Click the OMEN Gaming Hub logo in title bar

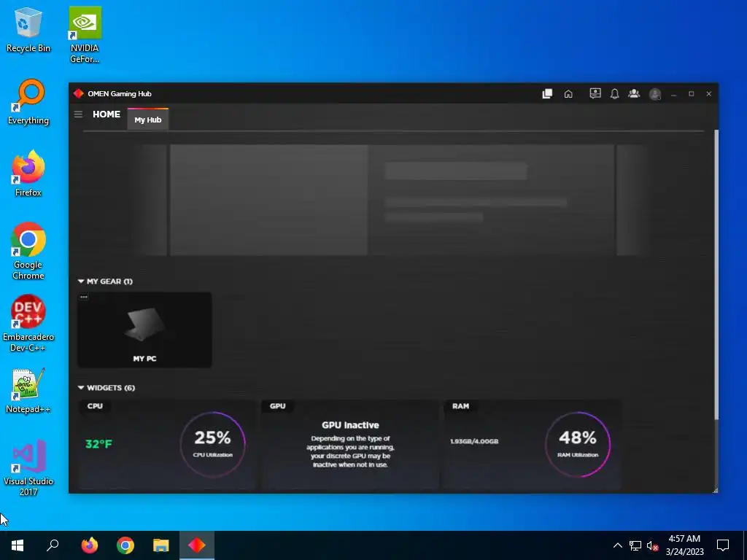(x=79, y=93)
